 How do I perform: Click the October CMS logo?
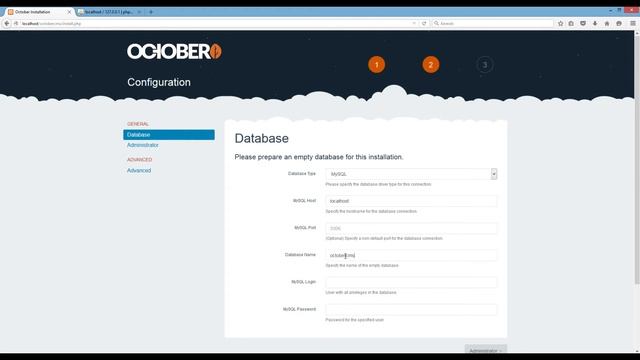click(x=174, y=52)
